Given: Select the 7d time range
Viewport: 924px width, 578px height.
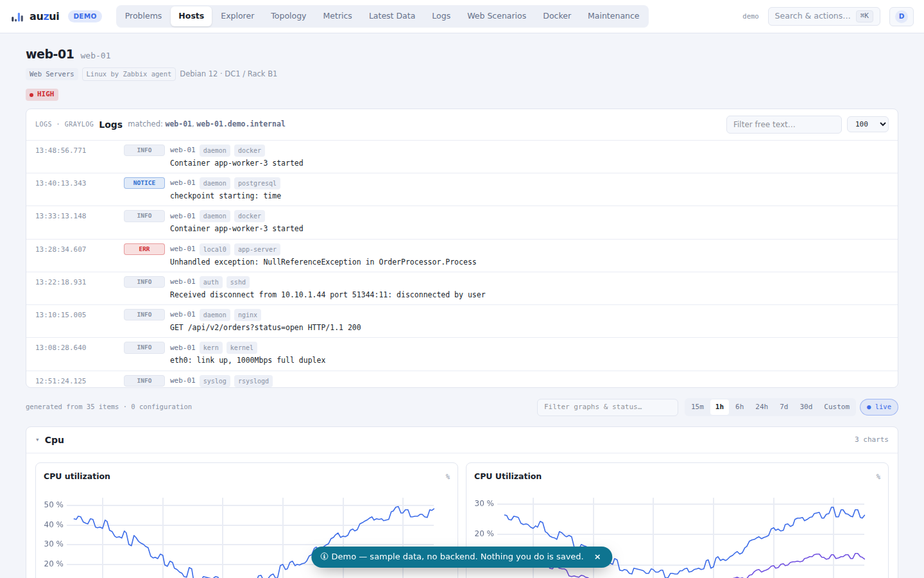Looking at the screenshot, I should [783, 407].
